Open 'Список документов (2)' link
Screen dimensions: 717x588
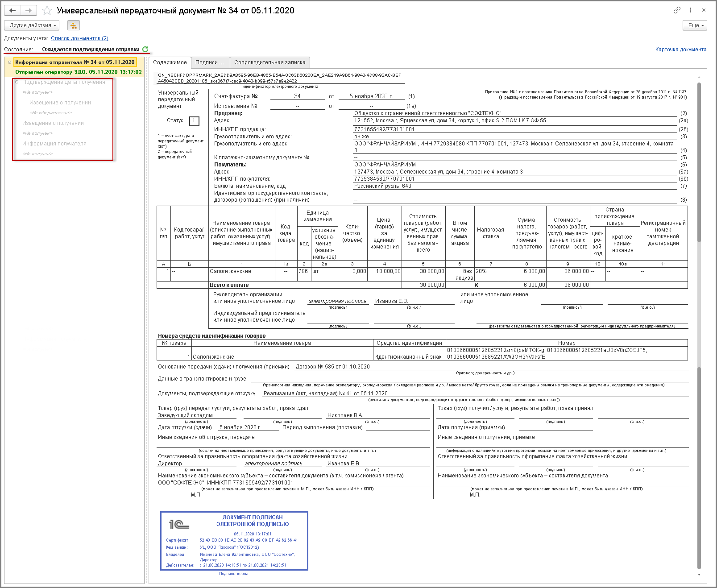click(x=79, y=38)
